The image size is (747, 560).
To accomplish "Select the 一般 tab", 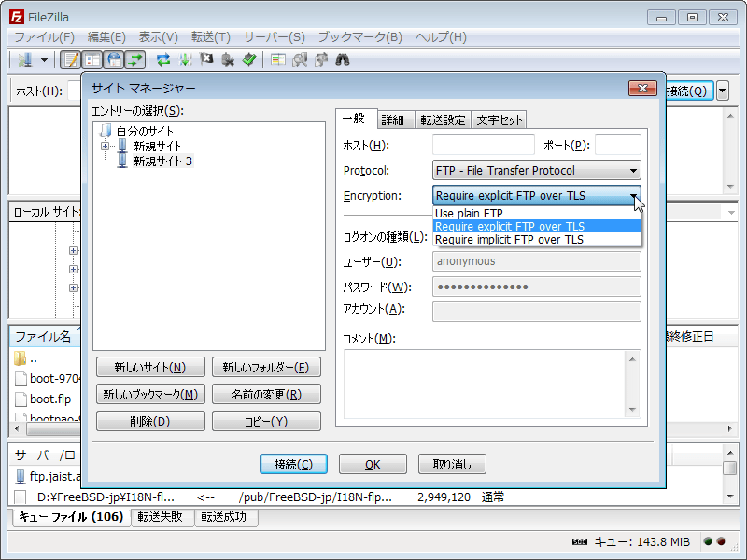I will (x=355, y=119).
